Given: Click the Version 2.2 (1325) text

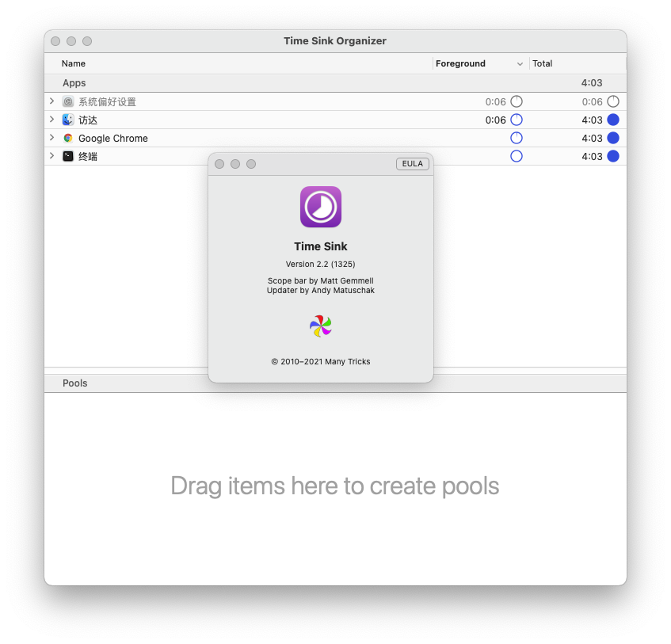Looking at the screenshot, I should tap(321, 264).
